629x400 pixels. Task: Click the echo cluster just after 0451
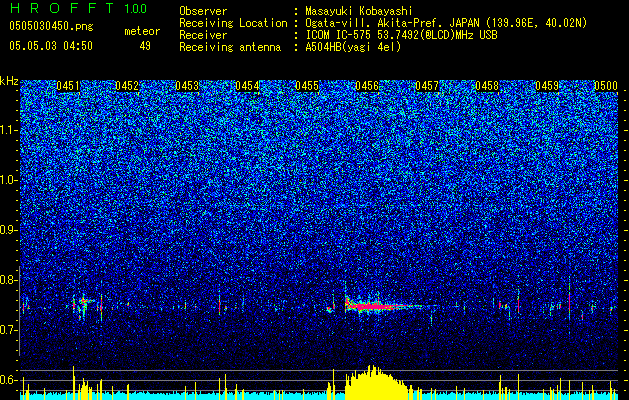(84, 306)
